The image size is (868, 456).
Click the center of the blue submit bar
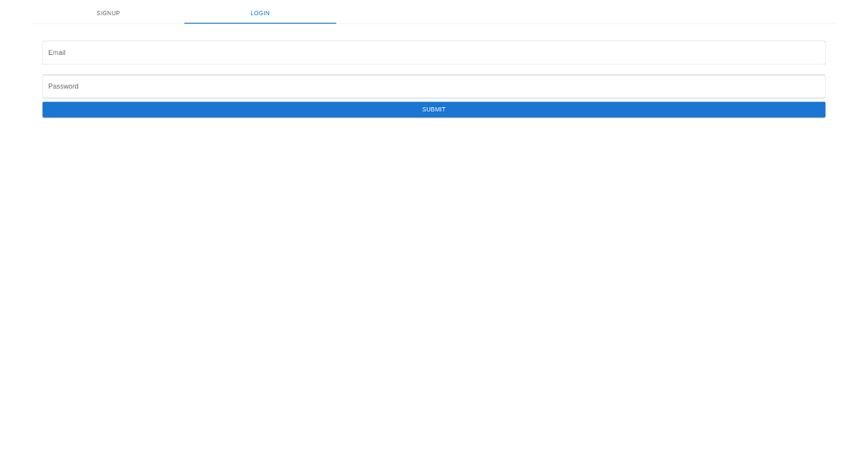433,109
